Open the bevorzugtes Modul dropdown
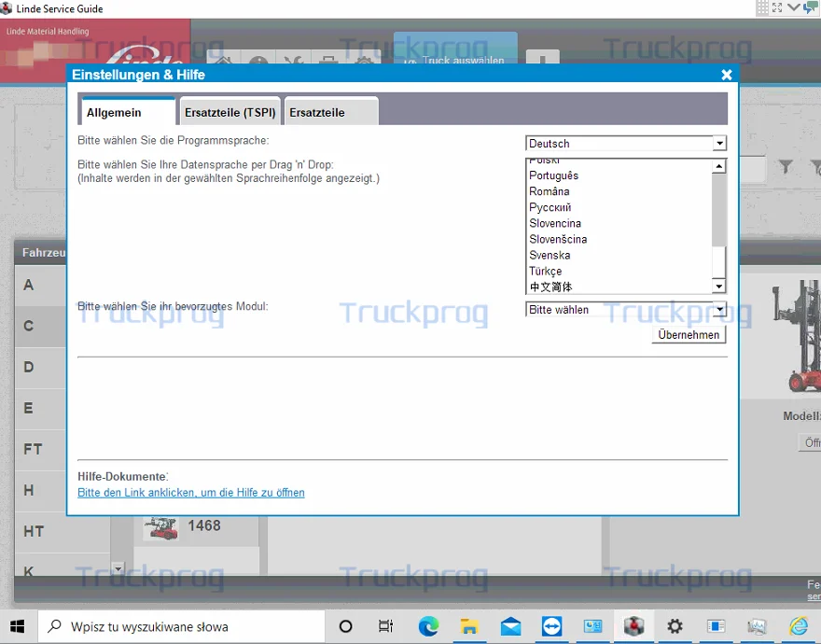The height and width of the screenshot is (644, 821). coord(626,309)
